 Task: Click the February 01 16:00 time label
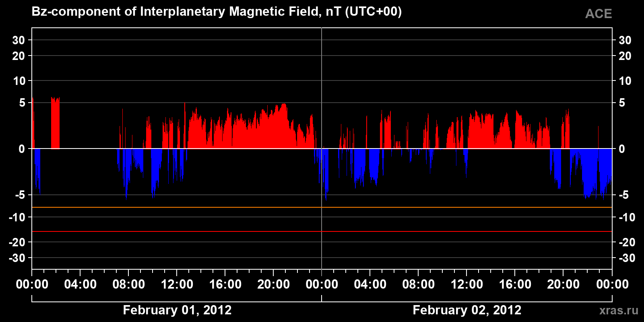(x=225, y=284)
